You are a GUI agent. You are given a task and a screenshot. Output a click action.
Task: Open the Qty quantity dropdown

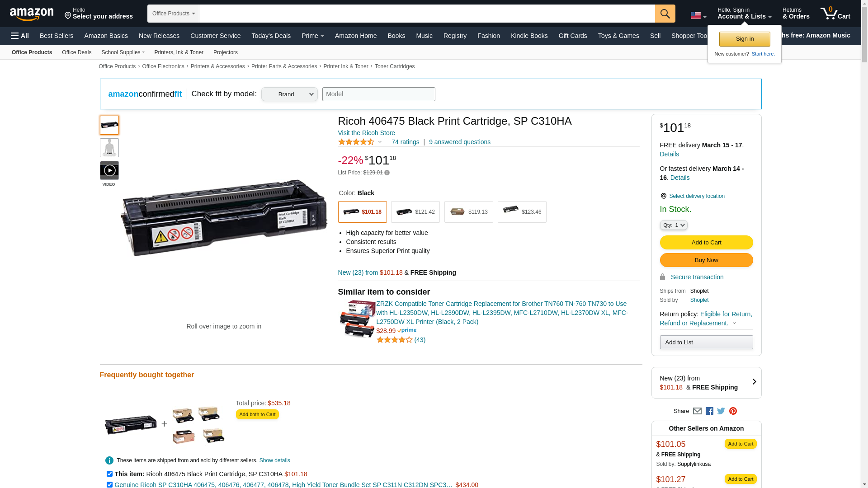[673, 225]
